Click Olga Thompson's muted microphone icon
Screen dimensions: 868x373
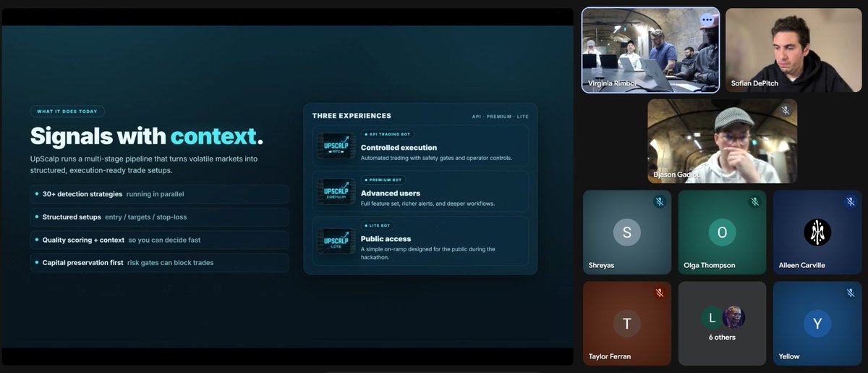pos(754,202)
